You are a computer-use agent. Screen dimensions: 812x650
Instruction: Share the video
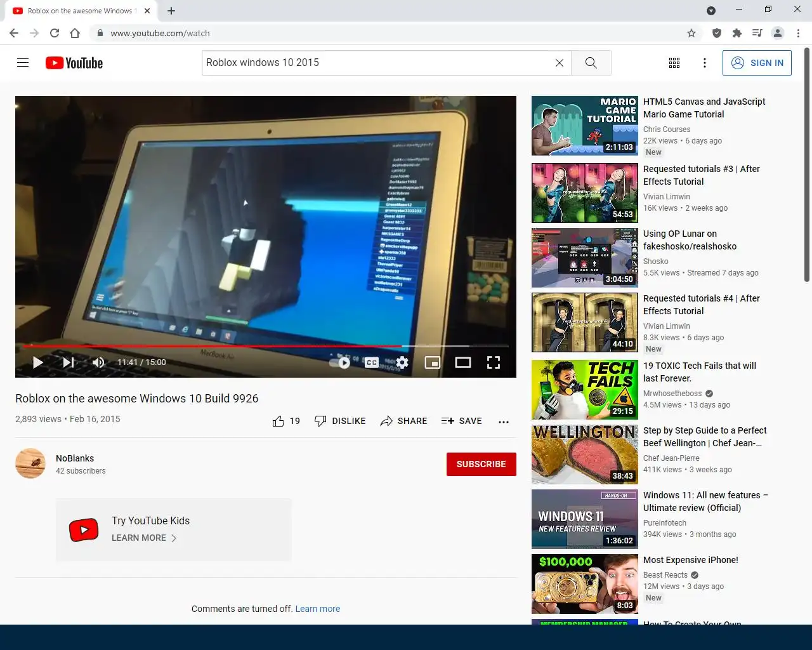pos(403,421)
